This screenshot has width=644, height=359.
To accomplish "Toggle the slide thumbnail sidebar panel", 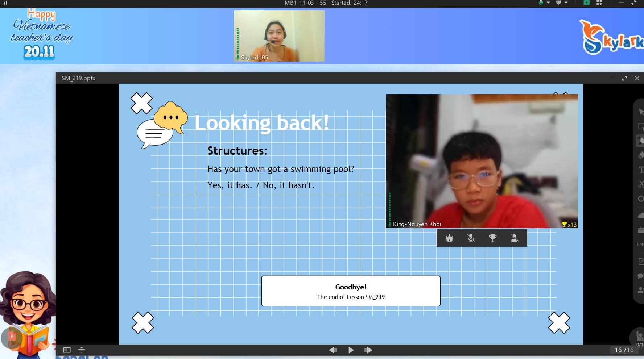I will (x=67, y=350).
